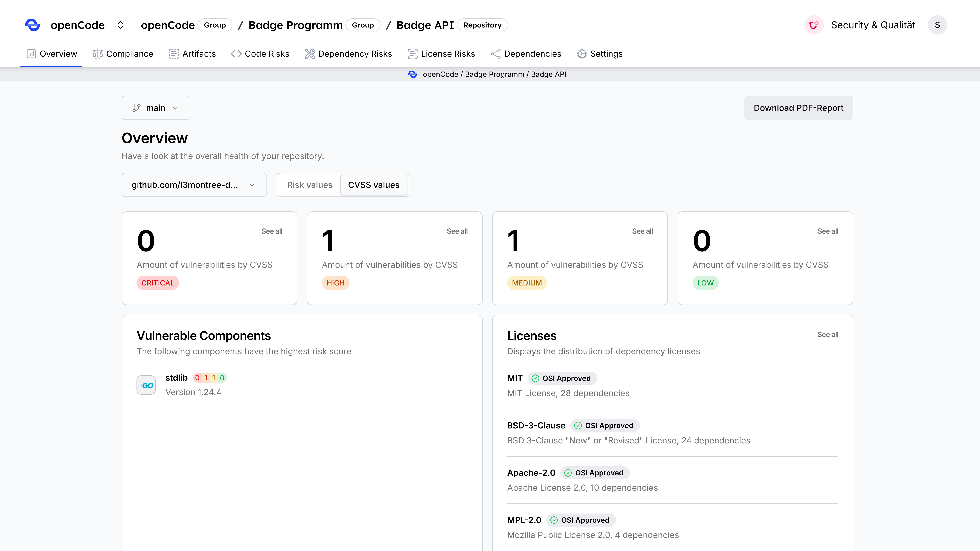
Task: Click the Vulnerable Components heading
Action: tap(204, 336)
